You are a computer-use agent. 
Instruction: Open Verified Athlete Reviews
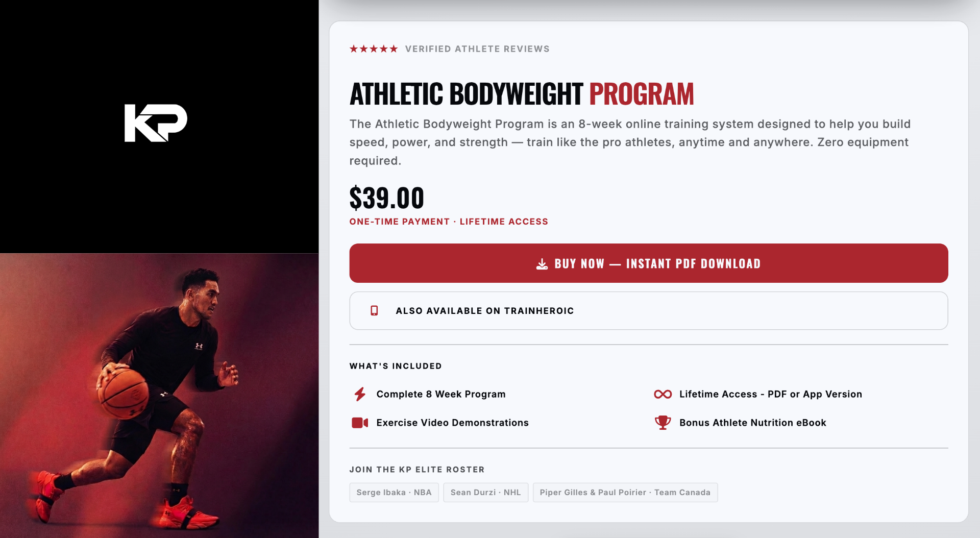[x=477, y=49]
